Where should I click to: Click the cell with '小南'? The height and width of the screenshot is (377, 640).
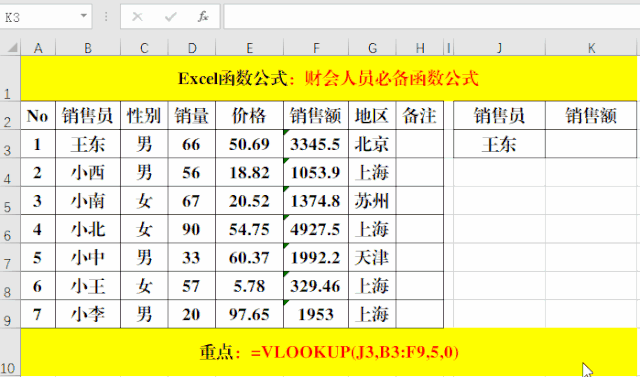88,201
